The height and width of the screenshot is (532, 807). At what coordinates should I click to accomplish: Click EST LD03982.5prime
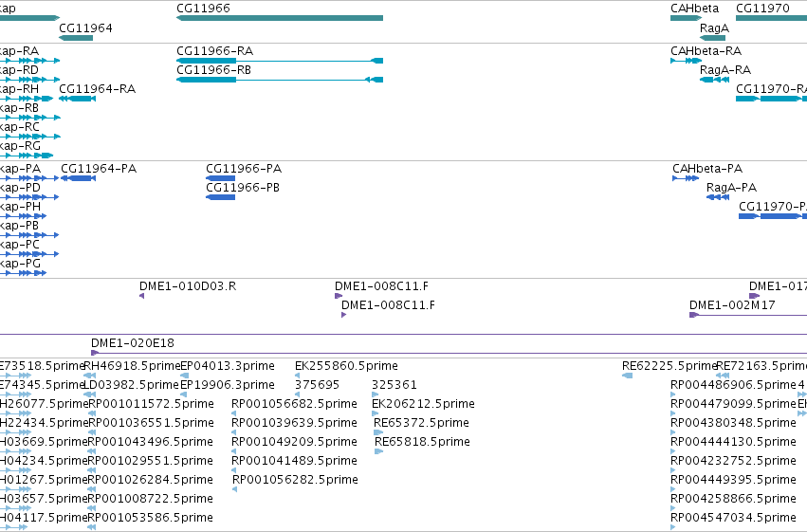(x=89, y=394)
